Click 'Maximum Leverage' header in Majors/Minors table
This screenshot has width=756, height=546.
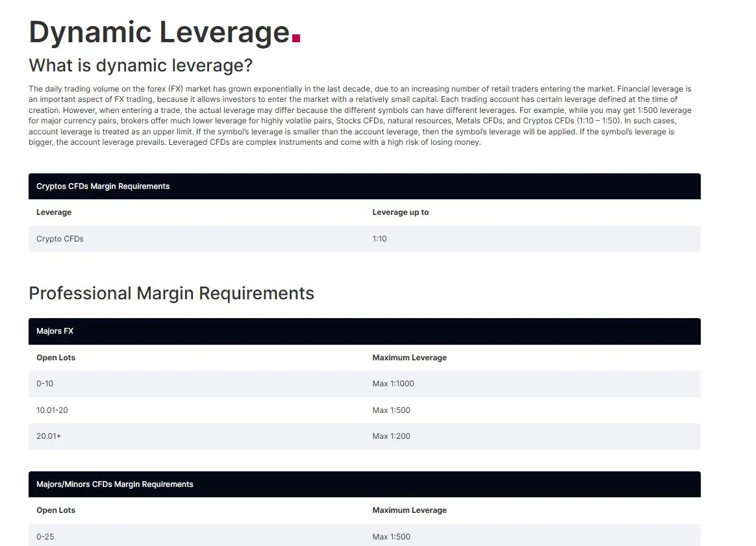point(409,510)
